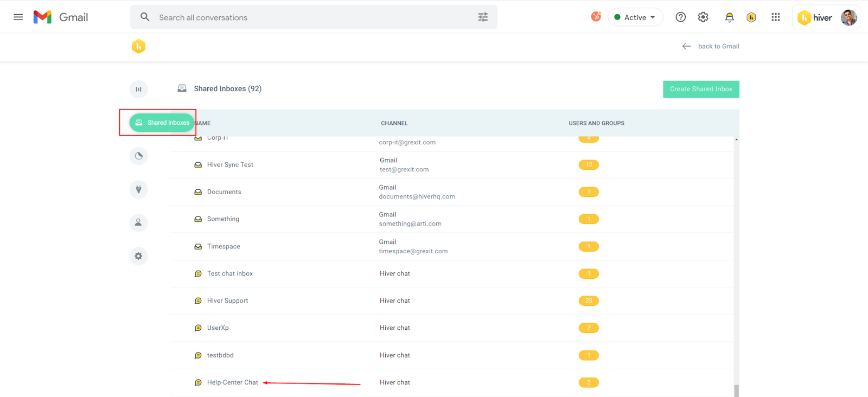
Task: Show search options filter icon
Action: coord(483,17)
